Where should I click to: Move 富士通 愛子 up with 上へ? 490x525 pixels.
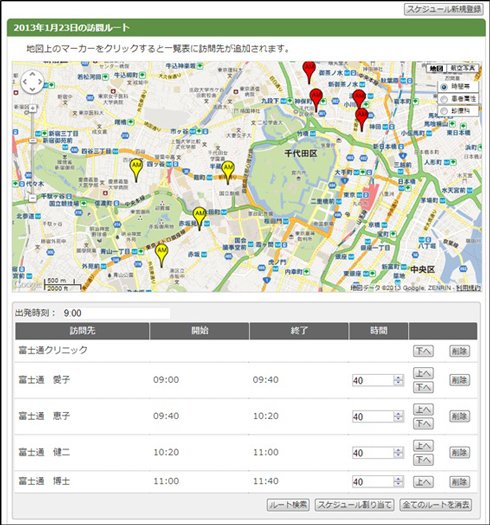tap(423, 373)
